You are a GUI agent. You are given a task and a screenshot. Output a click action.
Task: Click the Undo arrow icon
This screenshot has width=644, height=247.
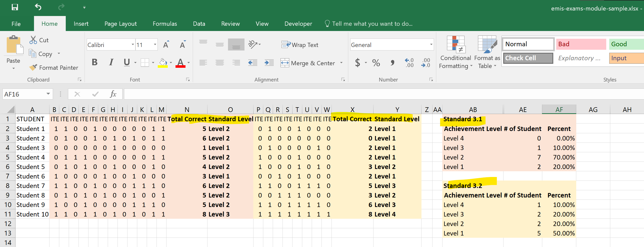(x=38, y=7)
